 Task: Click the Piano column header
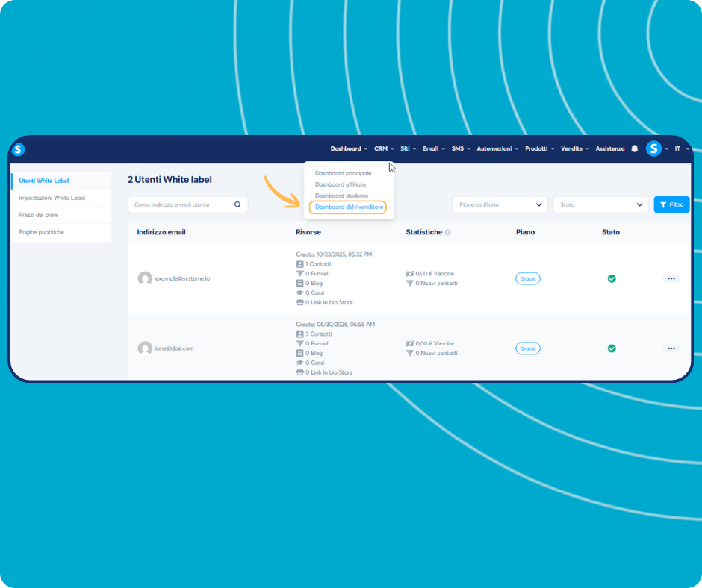(x=525, y=232)
